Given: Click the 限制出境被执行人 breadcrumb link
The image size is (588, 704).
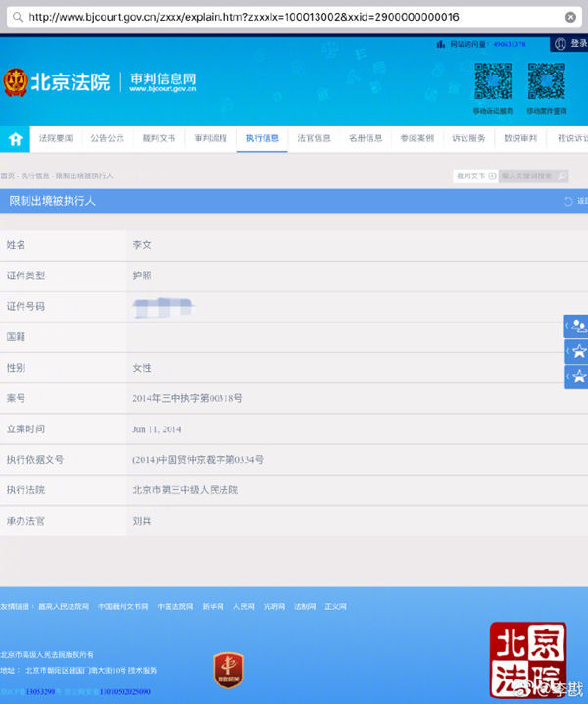Looking at the screenshot, I should [x=84, y=176].
